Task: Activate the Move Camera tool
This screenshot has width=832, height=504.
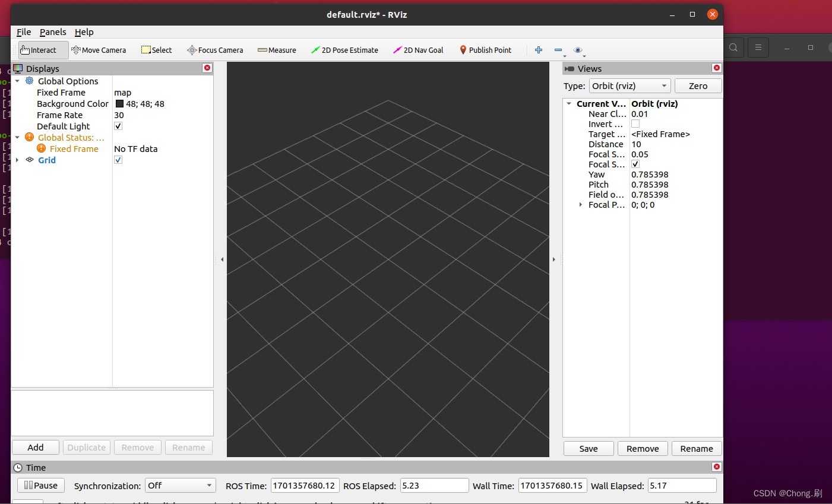Action: tap(99, 50)
